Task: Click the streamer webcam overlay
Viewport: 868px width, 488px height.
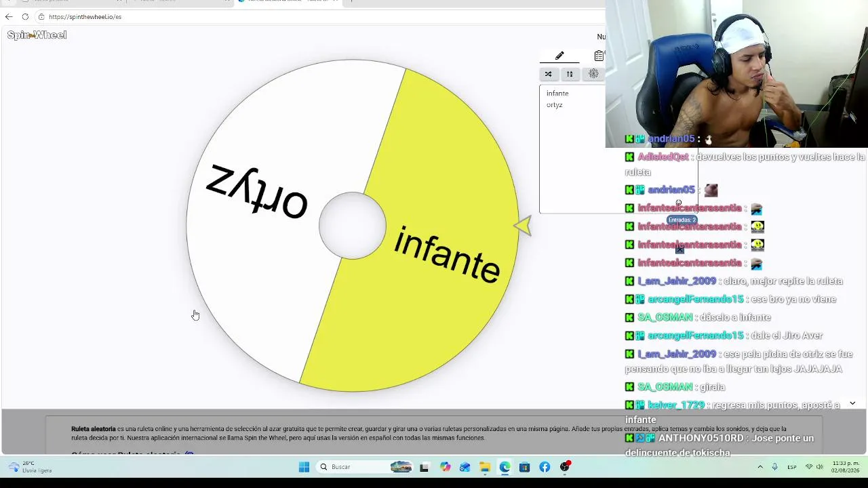Action: (736, 73)
